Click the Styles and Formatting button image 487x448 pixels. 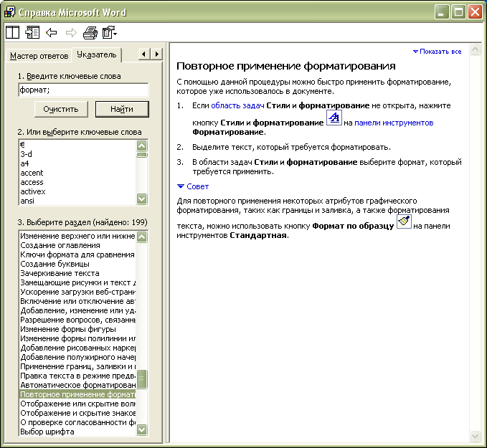pyautogui.click(x=334, y=118)
